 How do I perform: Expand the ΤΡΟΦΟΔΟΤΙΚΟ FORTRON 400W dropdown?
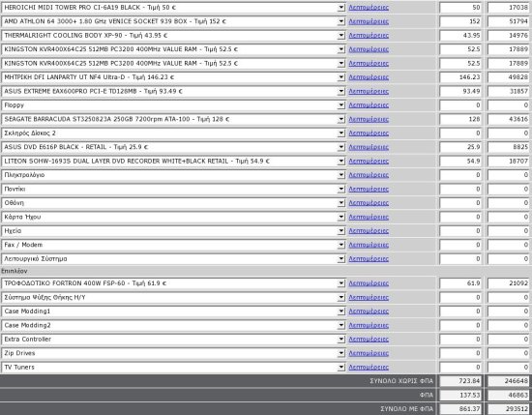click(x=173, y=283)
